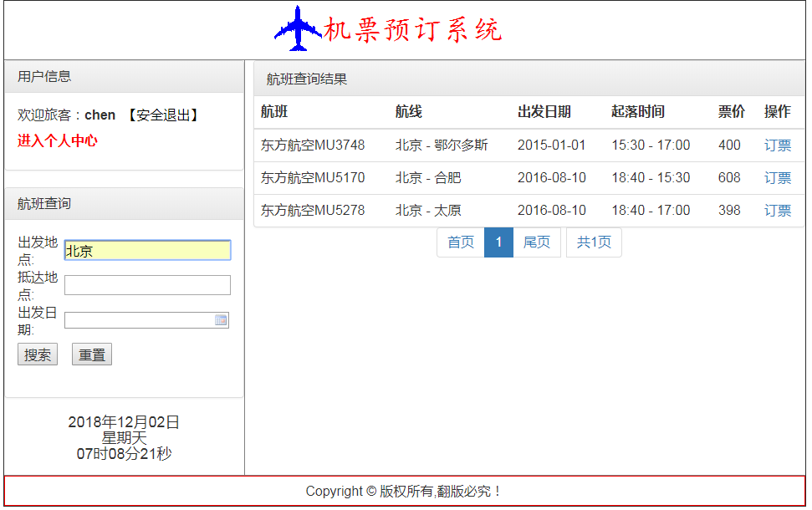This screenshot has width=812, height=510.
Task: Click route 北京 - 太原
Action: (x=428, y=210)
